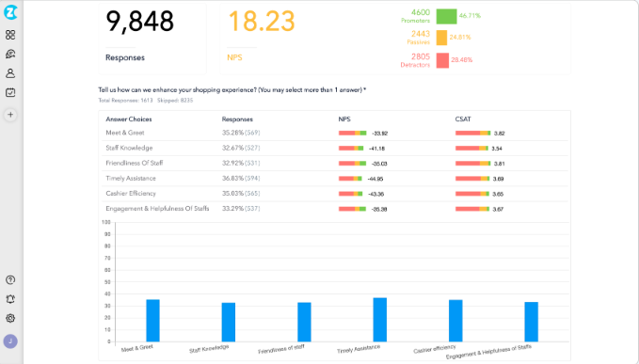Open the dashboard grid icon

pos(10,35)
